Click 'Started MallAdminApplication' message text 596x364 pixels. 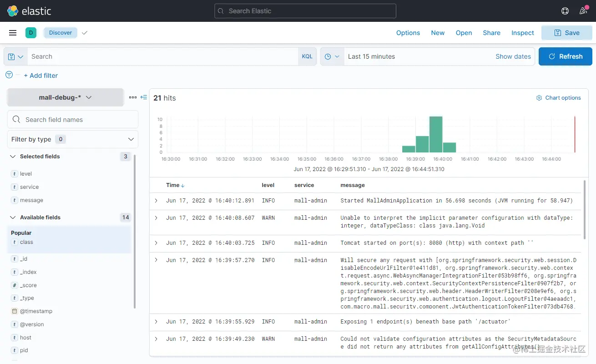click(456, 201)
